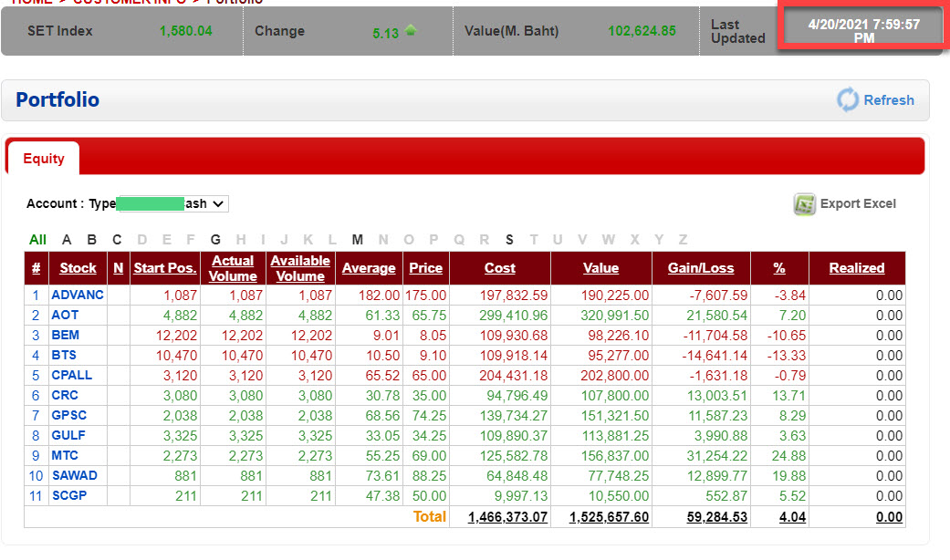The width and height of the screenshot is (950, 560).
Task: Sort table by % column header
Action: pos(779,268)
